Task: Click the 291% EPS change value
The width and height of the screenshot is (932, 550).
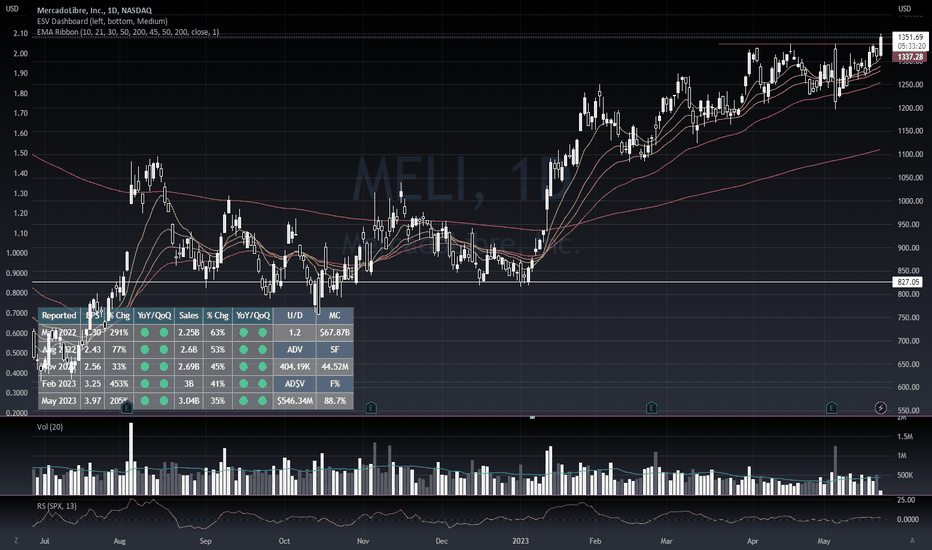Action: point(119,333)
